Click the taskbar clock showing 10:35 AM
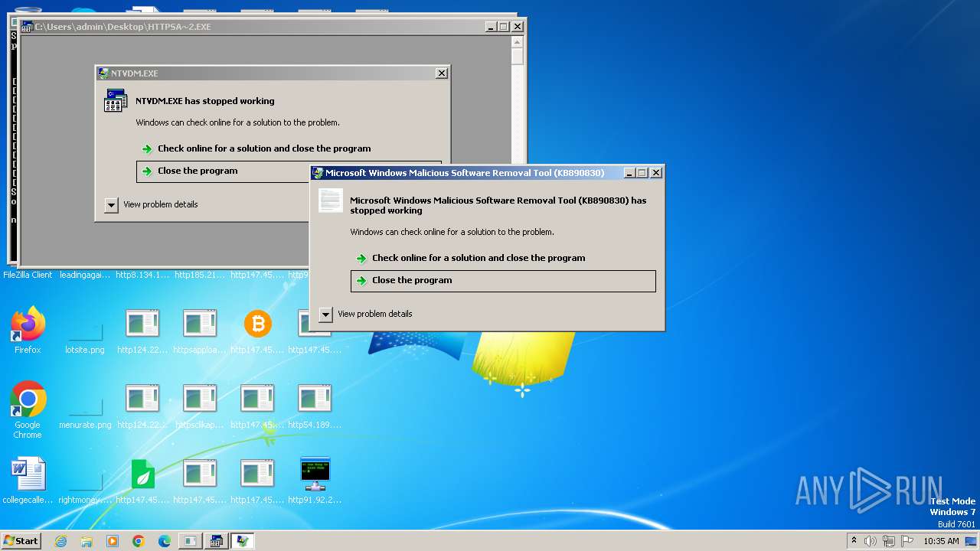Image resolution: width=980 pixels, height=551 pixels. [x=941, y=541]
